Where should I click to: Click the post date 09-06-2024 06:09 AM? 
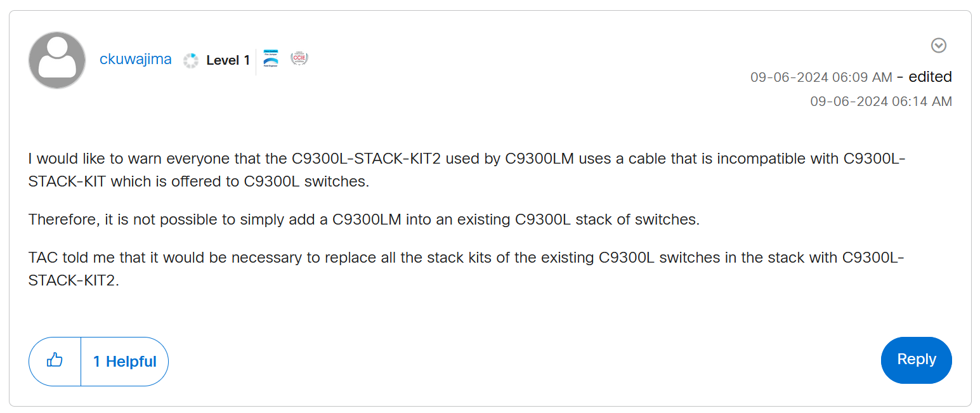821,77
